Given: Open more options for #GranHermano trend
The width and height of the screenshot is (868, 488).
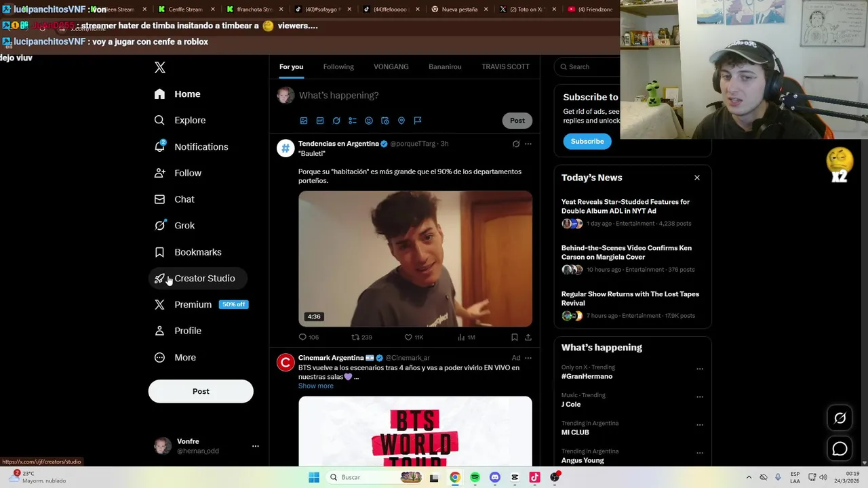Looking at the screenshot, I should [700, 369].
